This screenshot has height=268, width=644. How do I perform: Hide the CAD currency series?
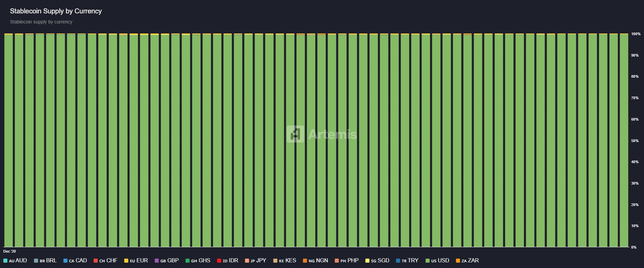coord(75,261)
